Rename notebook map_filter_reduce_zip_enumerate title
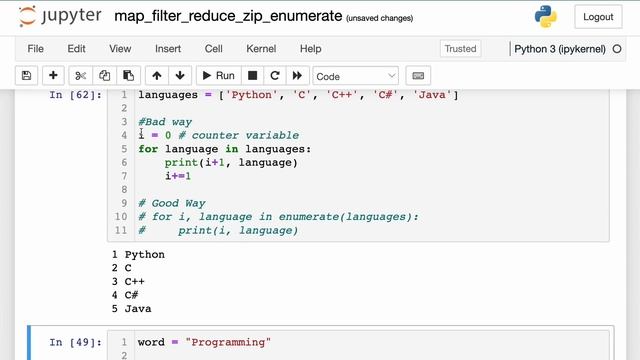Viewport: 640px width, 360px height. click(x=228, y=16)
